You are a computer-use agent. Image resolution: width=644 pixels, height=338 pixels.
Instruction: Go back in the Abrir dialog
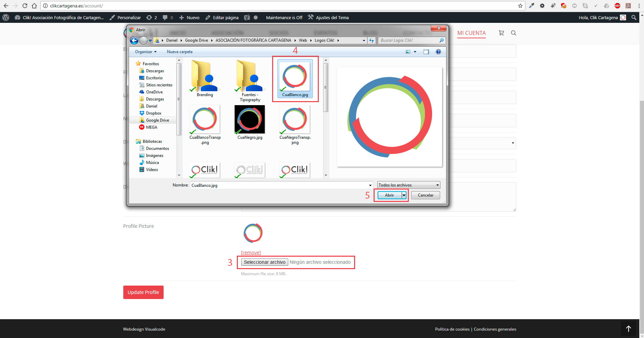134,40
